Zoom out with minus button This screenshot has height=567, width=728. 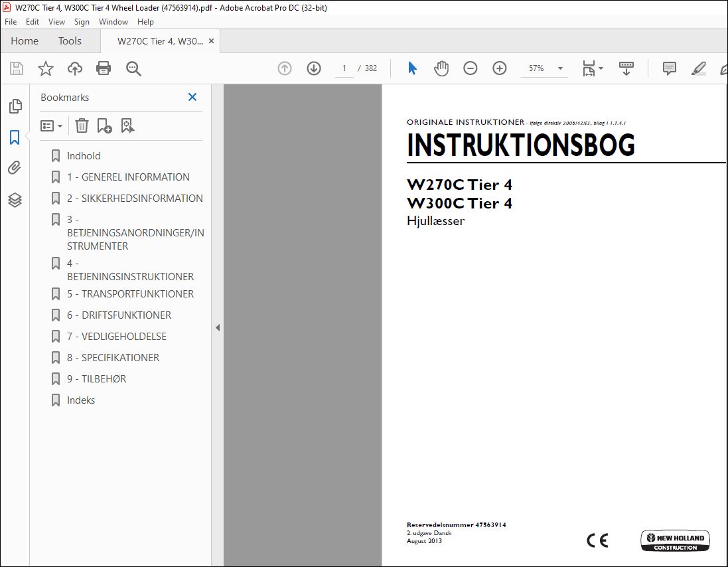(471, 68)
